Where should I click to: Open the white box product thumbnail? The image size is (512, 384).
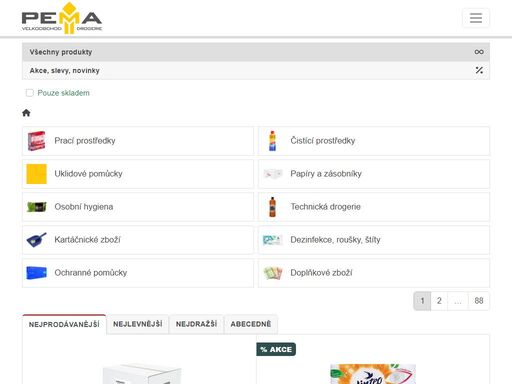point(142,374)
